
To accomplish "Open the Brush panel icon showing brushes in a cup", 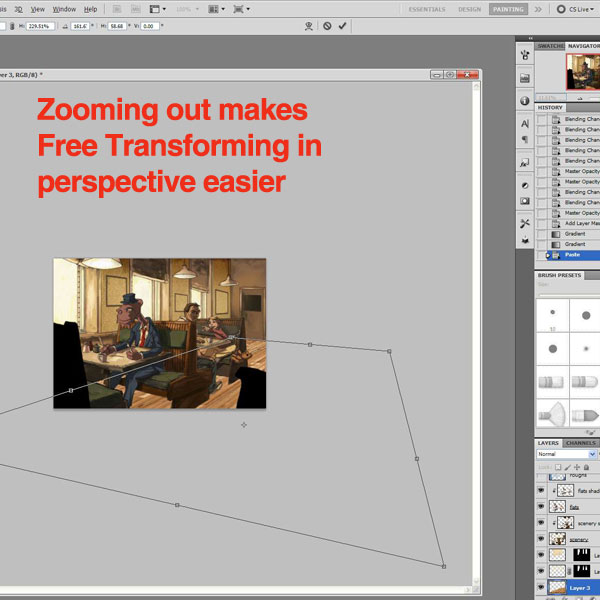I will click(x=525, y=55).
